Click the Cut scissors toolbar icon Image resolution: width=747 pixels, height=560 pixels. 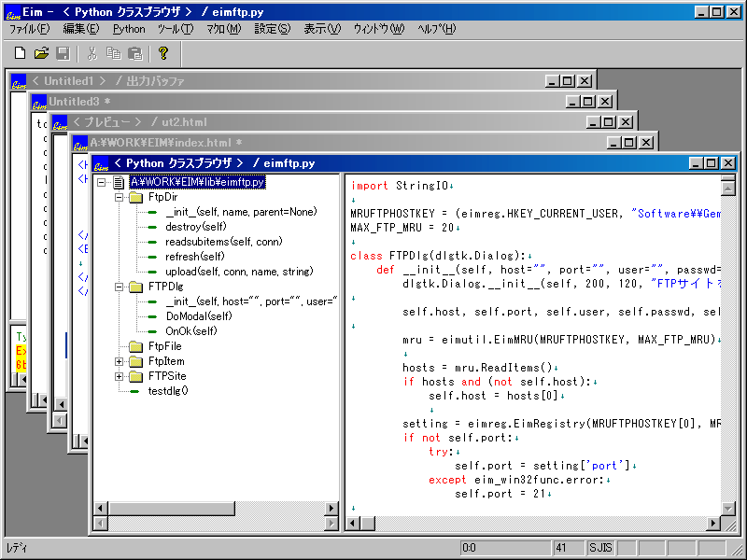tap(92, 53)
